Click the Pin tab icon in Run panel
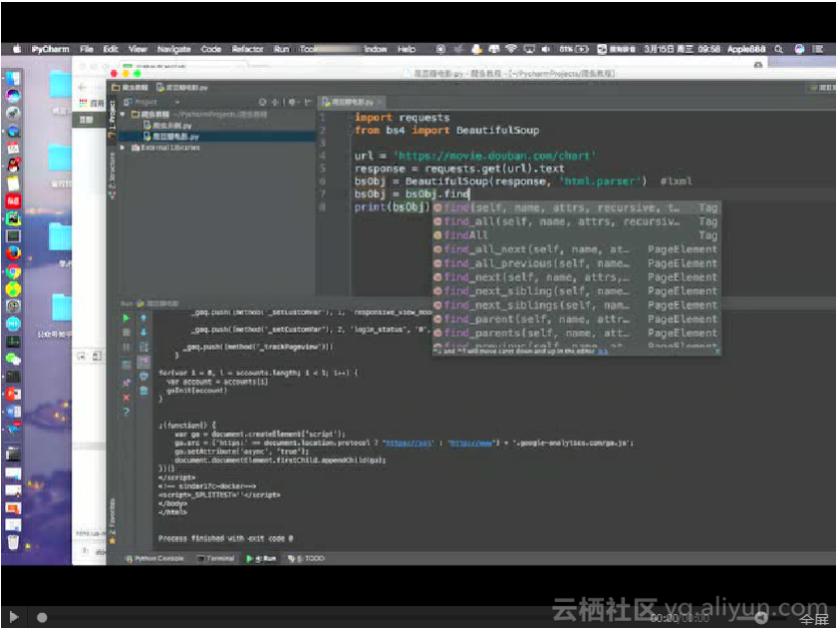 (126, 383)
